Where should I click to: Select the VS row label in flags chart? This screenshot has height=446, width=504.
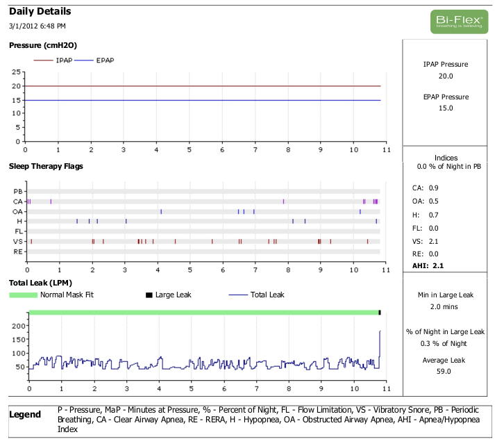pyautogui.click(x=18, y=241)
